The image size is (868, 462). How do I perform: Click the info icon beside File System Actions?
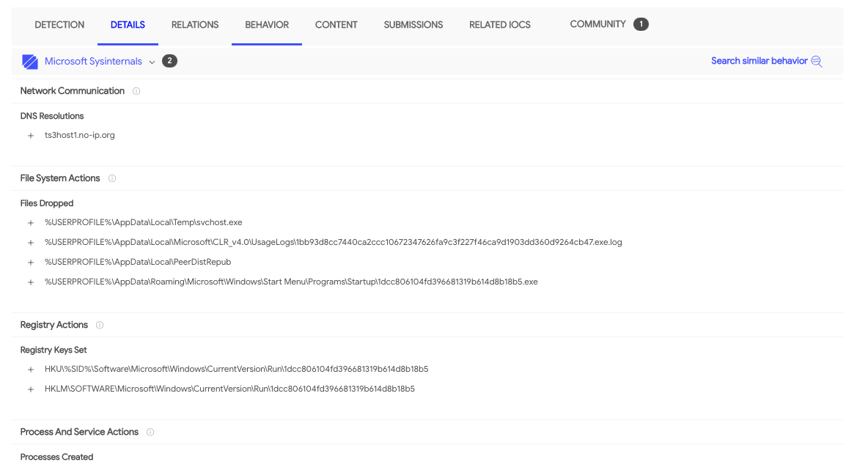(x=111, y=178)
